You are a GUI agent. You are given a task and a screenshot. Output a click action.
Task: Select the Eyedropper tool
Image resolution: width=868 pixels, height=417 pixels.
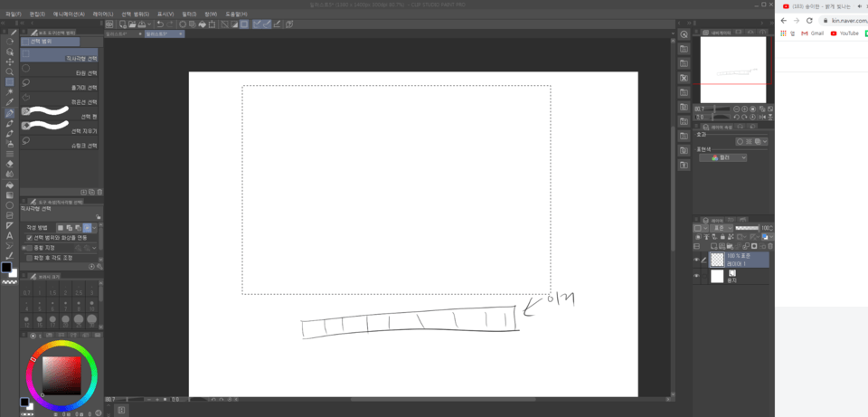[x=9, y=102]
